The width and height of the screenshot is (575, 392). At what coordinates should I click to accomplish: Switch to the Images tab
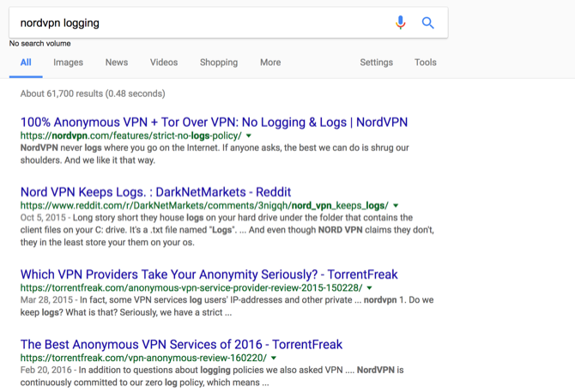(68, 63)
